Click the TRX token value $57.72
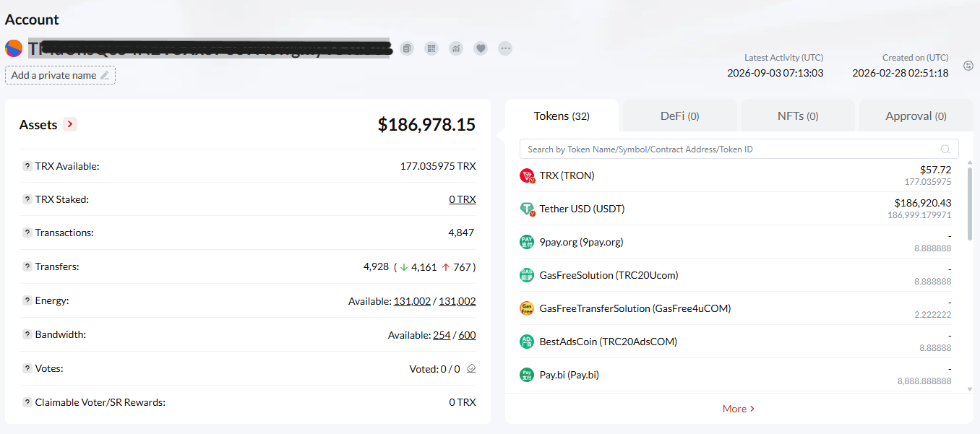 (x=936, y=169)
